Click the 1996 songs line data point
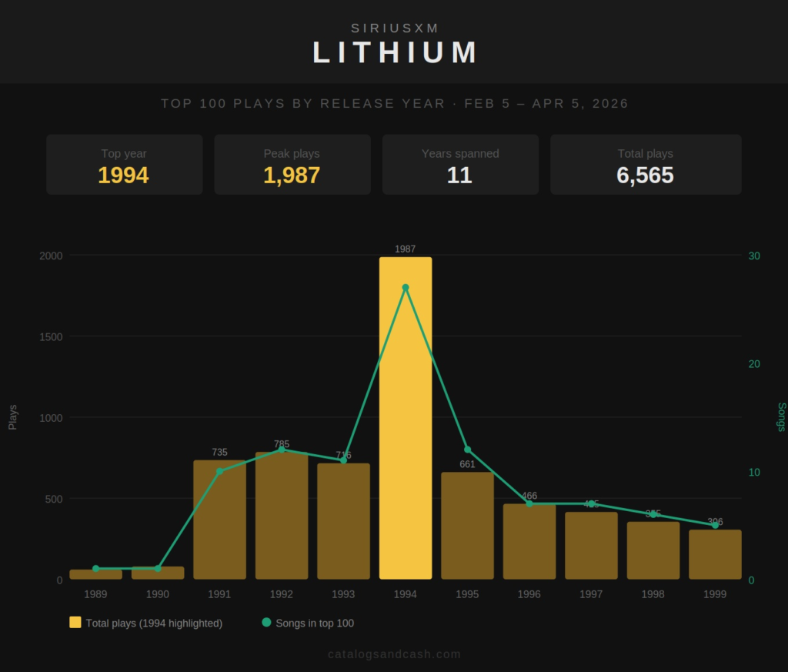 pyautogui.click(x=529, y=503)
